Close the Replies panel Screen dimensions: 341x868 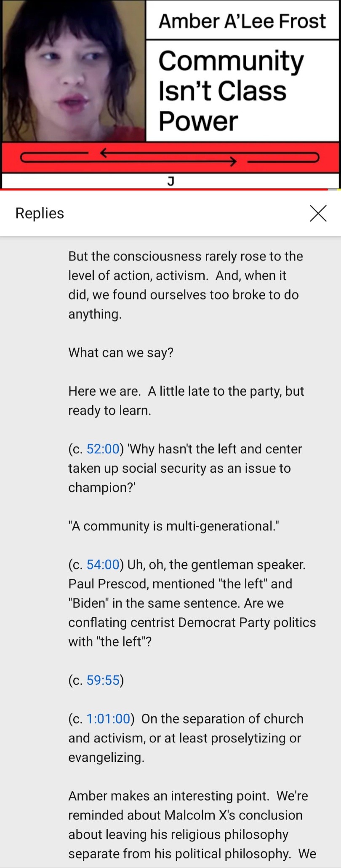[x=318, y=213]
